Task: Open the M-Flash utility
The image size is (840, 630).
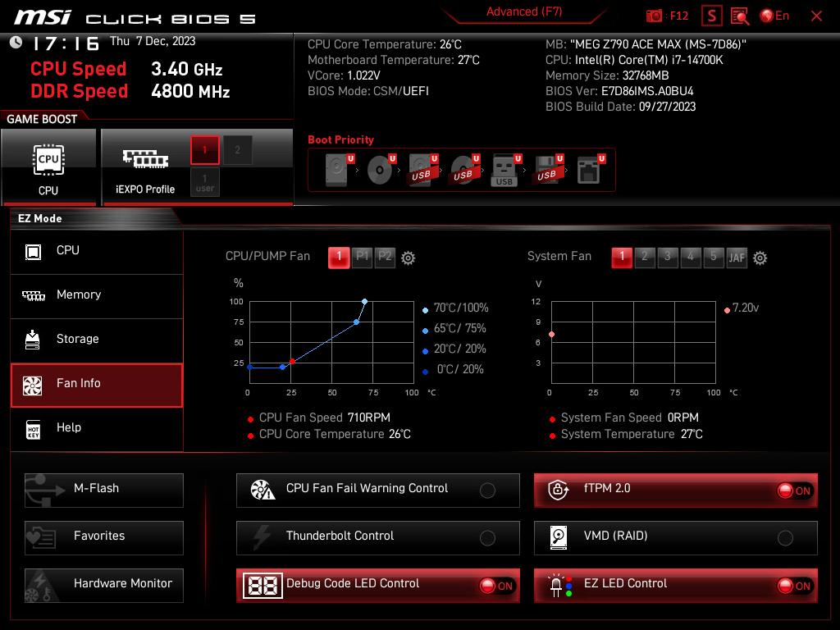Action: coord(104,490)
